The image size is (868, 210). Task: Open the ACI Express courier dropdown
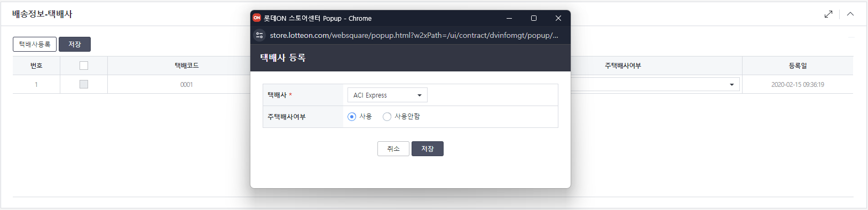click(388, 95)
